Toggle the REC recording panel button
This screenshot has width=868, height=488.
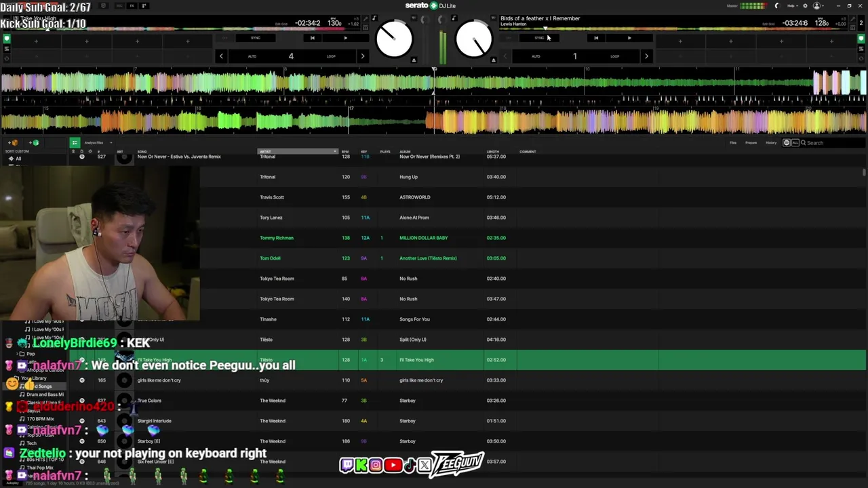point(119,6)
